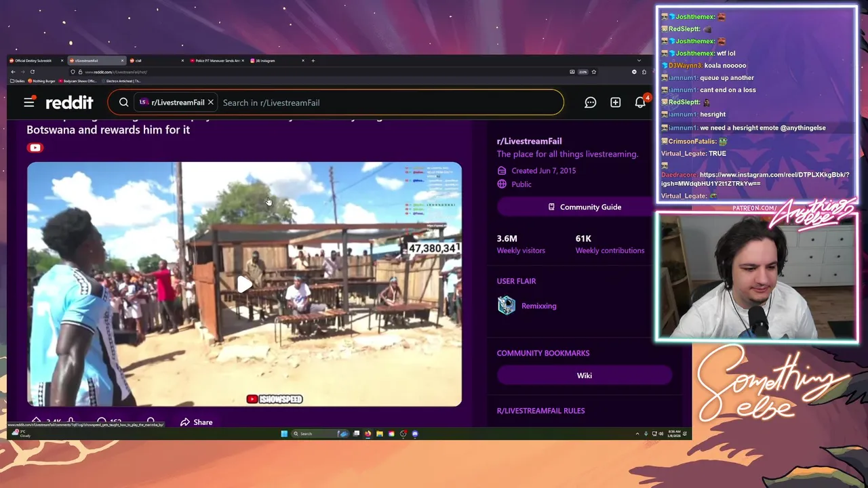Reload the current page
The height and width of the screenshot is (488, 868).
tap(32, 72)
